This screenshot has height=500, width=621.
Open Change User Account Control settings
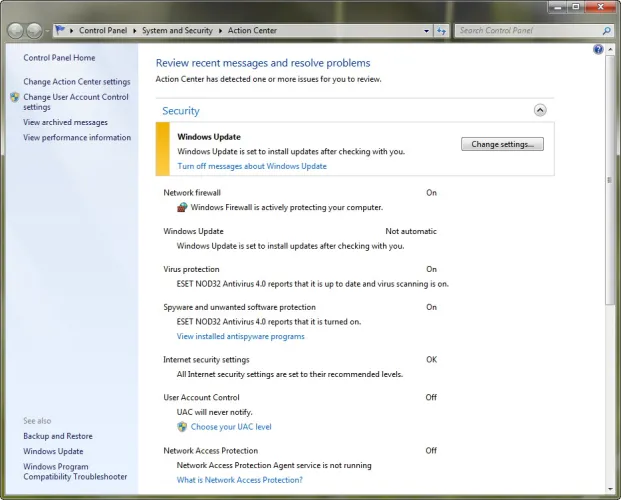tap(76, 102)
